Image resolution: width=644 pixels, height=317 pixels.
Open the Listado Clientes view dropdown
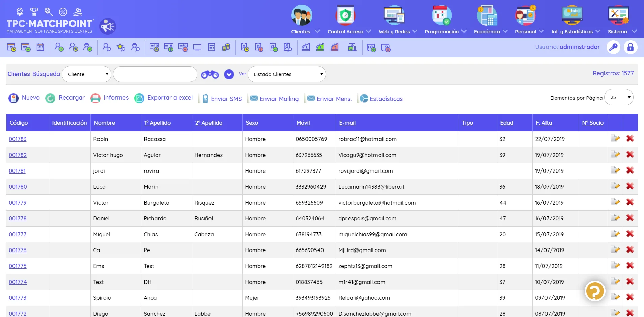287,74
